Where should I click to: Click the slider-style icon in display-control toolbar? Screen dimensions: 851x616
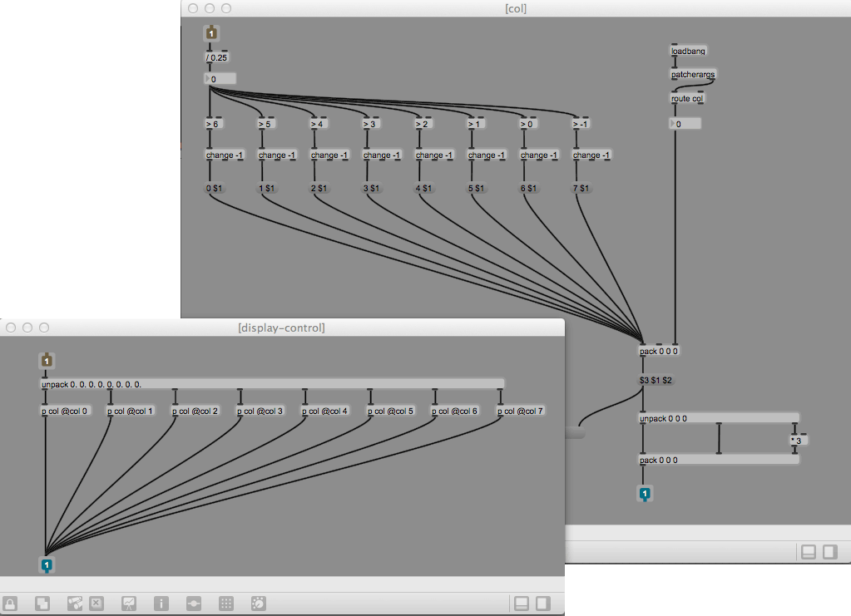click(x=194, y=604)
